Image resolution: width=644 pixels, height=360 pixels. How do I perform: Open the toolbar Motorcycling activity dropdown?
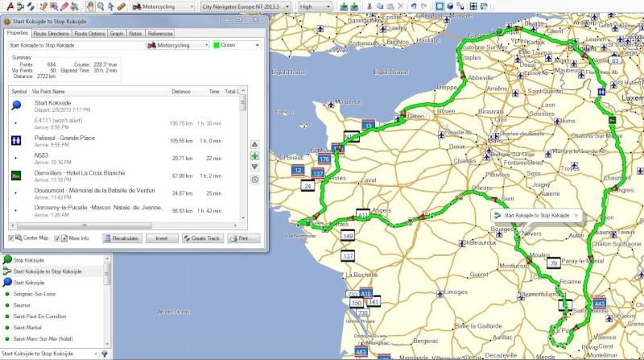point(163,6)
